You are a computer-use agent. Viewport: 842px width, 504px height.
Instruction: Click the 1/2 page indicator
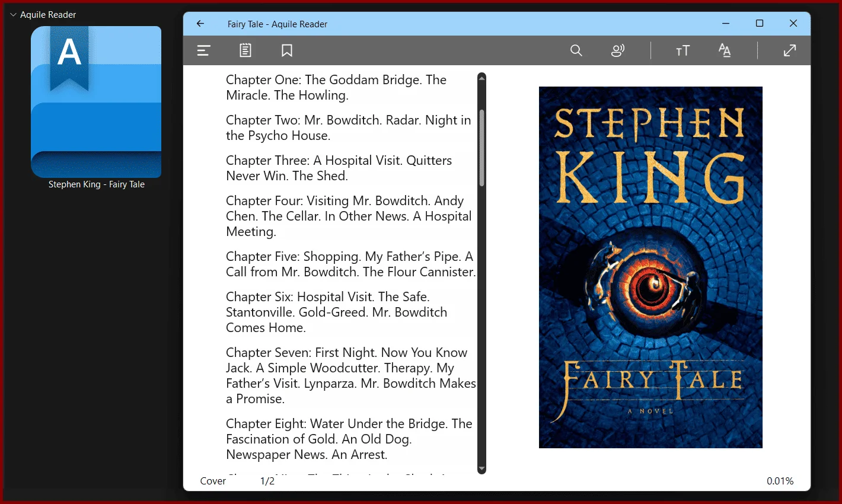[267, 481]
